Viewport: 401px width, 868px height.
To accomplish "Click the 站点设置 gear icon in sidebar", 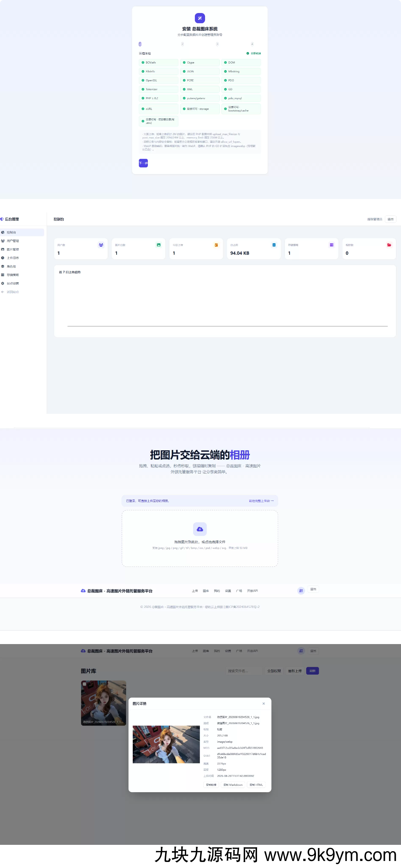I will (x=3, y=283).
